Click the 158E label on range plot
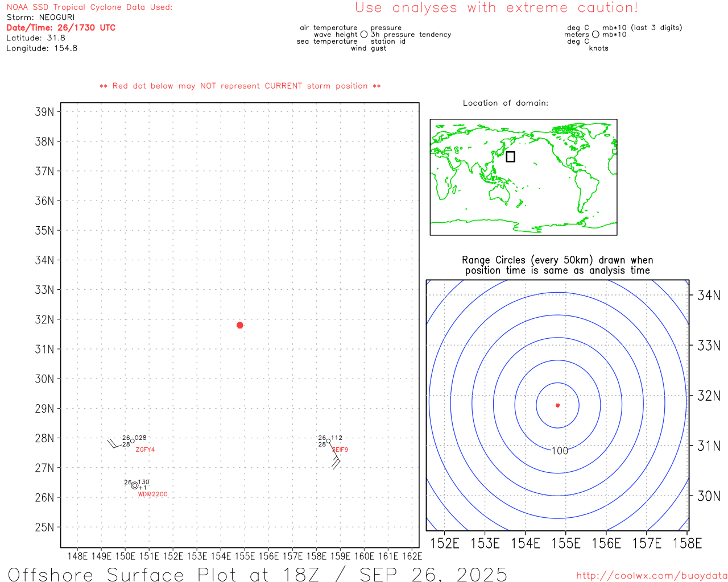 pyautogui.click(x=687, y=543)
